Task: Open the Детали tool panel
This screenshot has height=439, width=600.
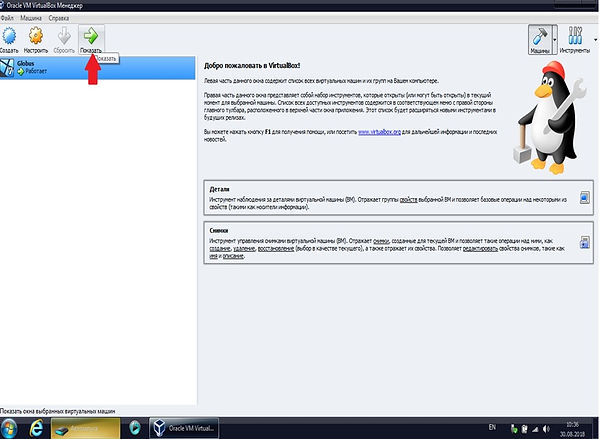Action: click(398, 197)
